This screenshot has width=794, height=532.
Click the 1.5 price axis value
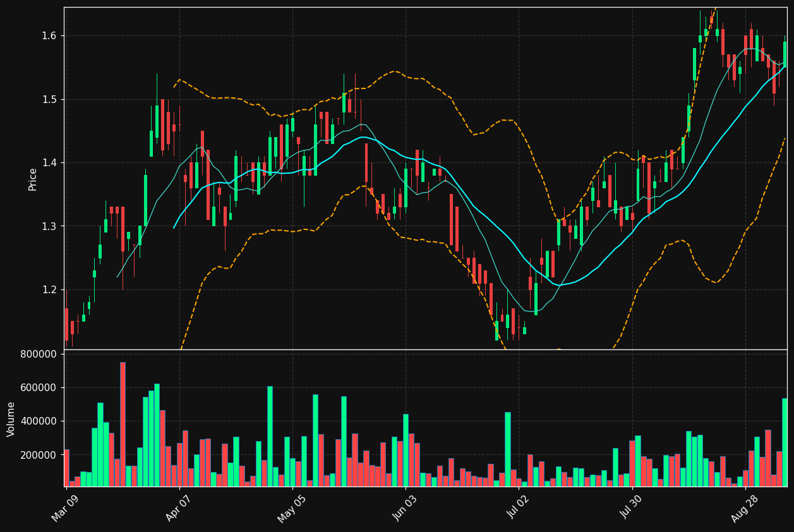pos(49,99)
